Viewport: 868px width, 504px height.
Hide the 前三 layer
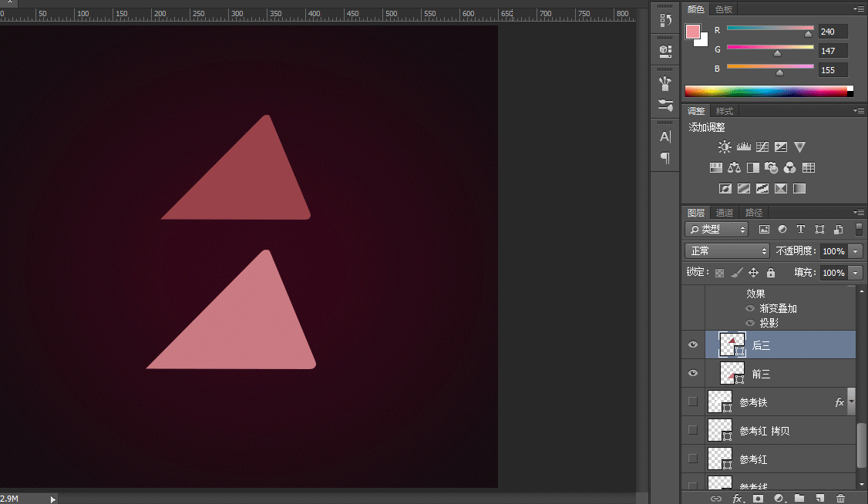[692, 374]
